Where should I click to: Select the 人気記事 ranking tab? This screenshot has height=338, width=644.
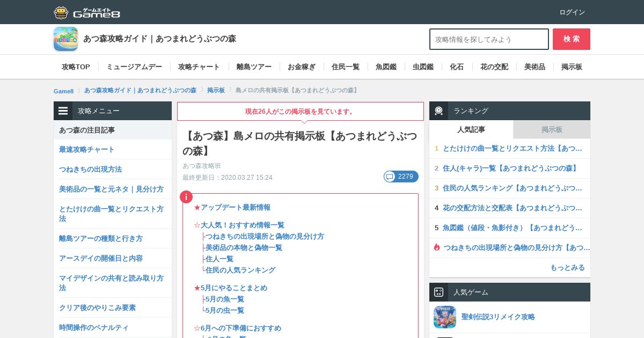coord(471,129)
